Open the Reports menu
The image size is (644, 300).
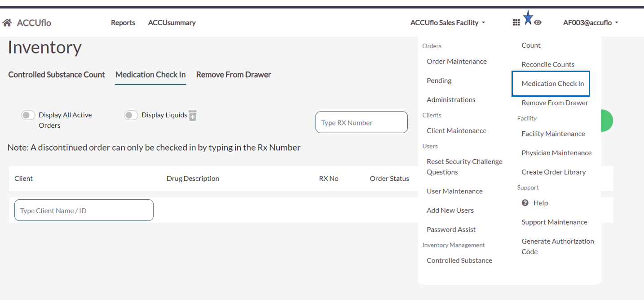pos(123,22)
